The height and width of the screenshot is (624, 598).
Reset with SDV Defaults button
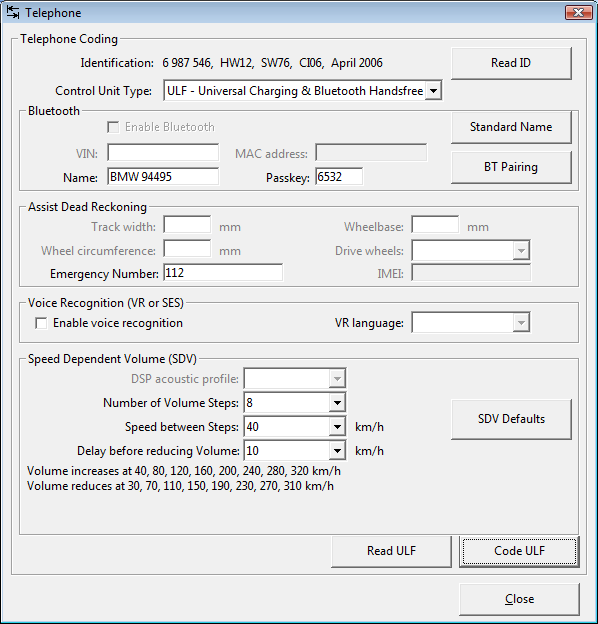click(511, 419)
